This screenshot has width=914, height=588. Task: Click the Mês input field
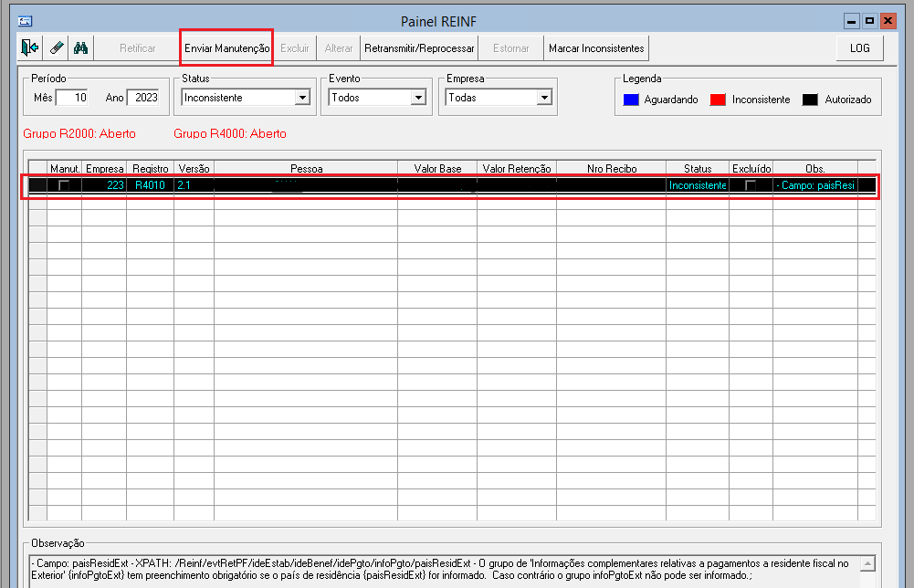(72, 98)
